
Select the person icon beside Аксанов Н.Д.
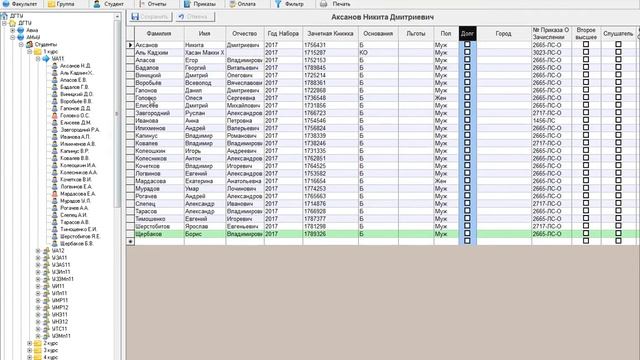(54, 66)
